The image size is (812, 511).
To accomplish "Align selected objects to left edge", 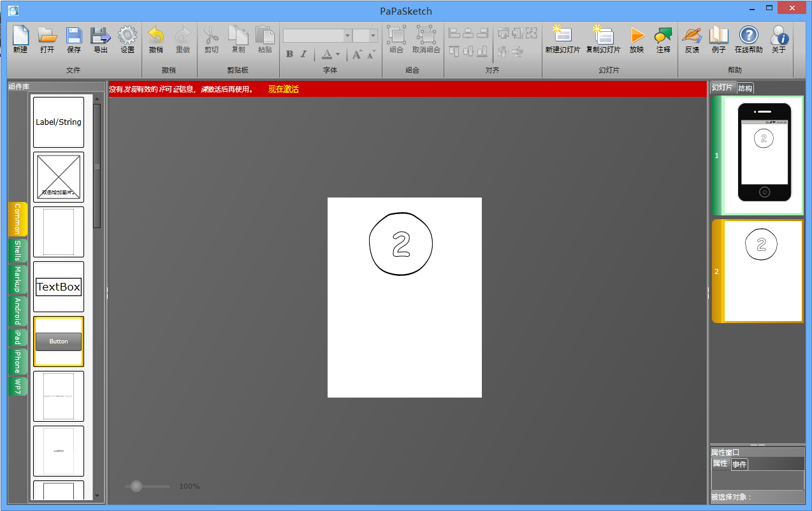I will click(454, 33).
